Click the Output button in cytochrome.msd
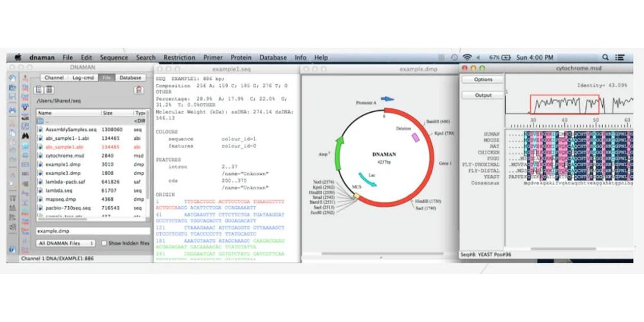Image resolution: width=644 pixels, height=322 pixels. 483,95
